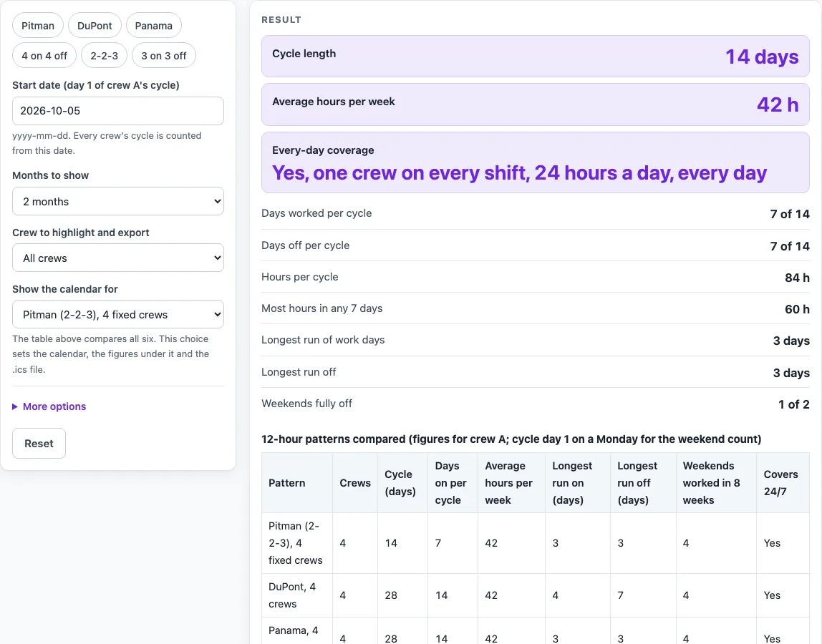Click the Longest run of work days label
The width and height of the screenshot is (822, 644).
pyautogui.click(x=323, y=340)
